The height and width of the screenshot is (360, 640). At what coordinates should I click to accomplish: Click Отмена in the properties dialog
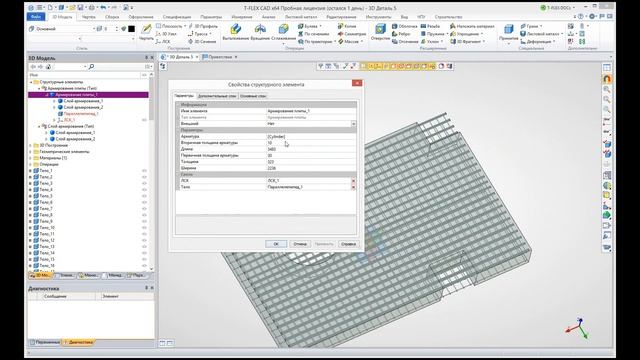click(300, 244)
